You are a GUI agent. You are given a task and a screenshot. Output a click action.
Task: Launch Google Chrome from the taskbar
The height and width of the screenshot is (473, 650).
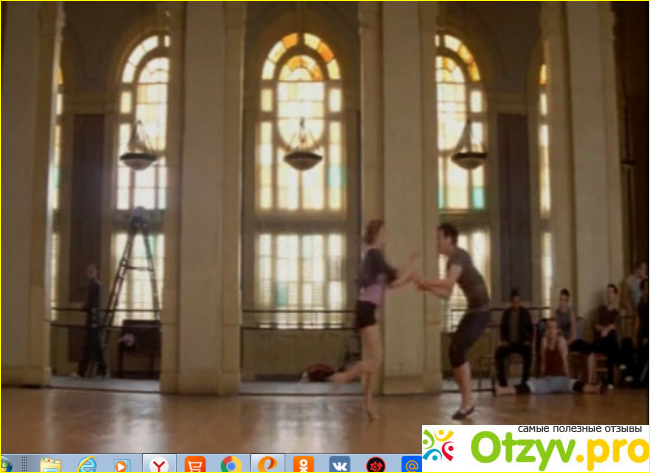[231, 465]
